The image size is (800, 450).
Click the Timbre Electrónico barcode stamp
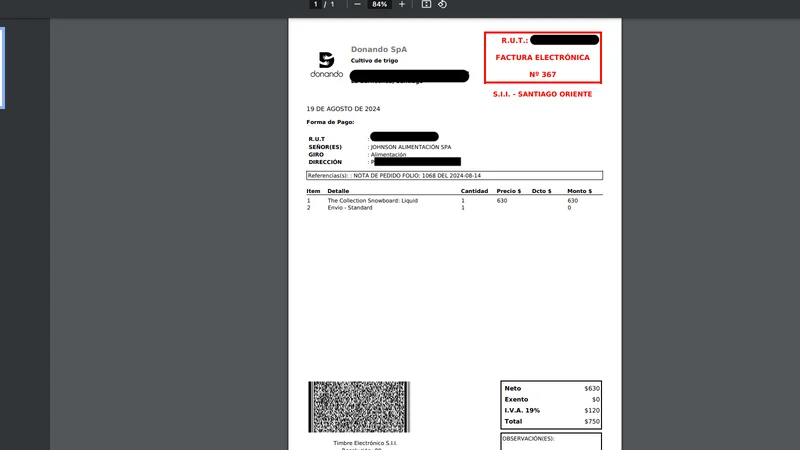pyautogui.click(x=359, y=407)
